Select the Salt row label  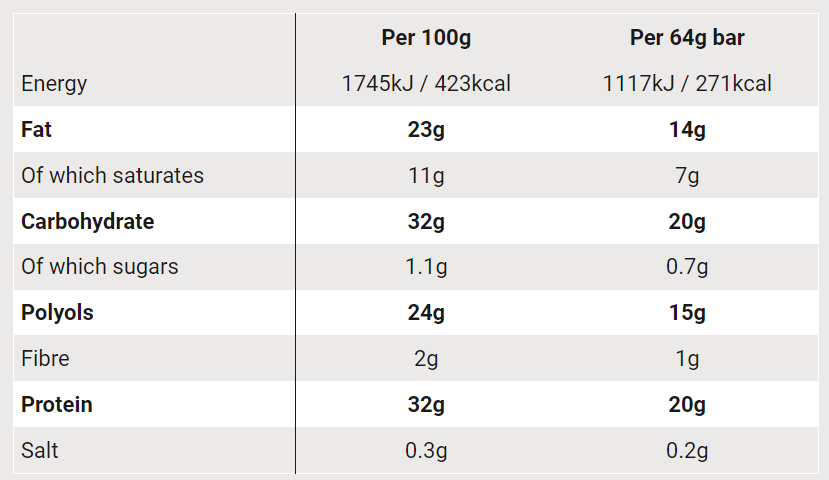tap(40, 450)
